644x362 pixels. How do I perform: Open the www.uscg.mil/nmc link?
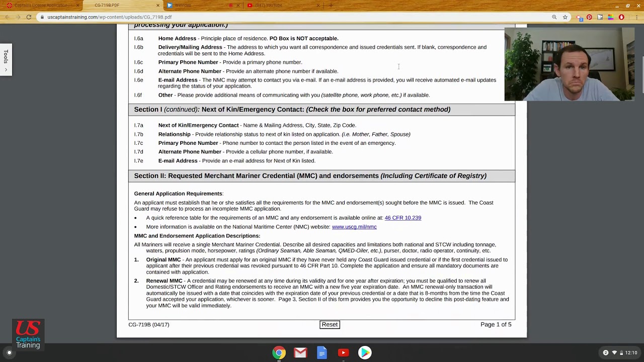354,227
